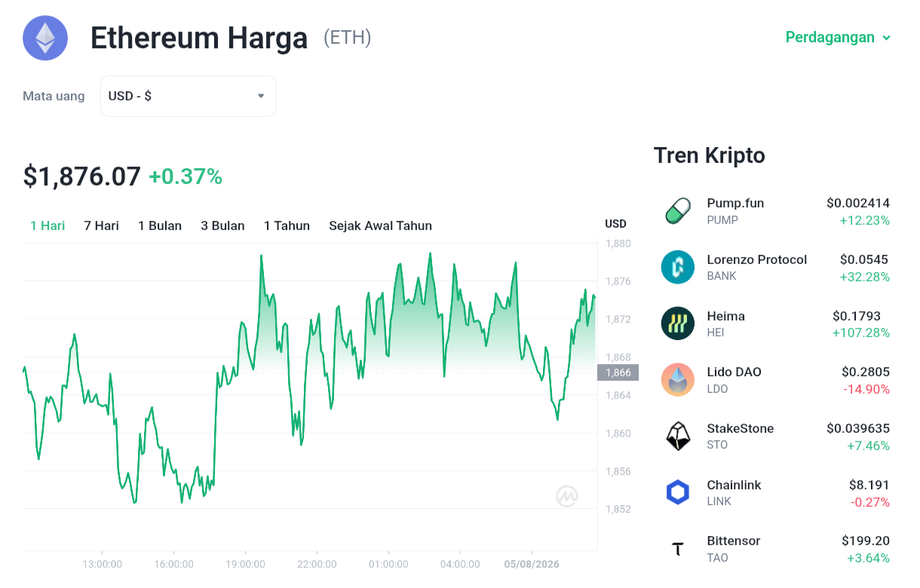Open the Heima coin icon
This screenshot has width=920, height=588.
(678, 323)
